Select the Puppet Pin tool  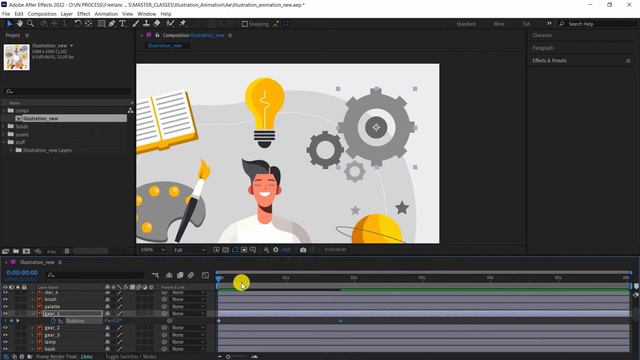(182, 24)
